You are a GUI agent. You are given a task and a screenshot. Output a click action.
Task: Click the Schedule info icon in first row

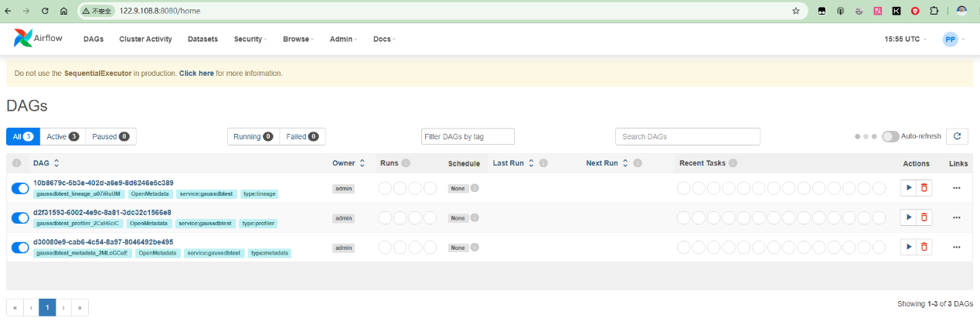(475, 188)
